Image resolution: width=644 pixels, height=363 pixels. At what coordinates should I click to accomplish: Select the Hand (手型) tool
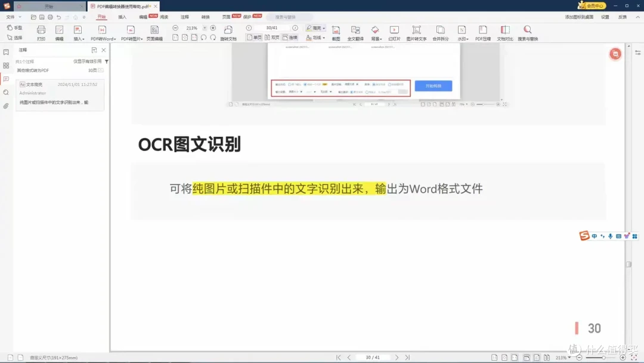(15, 27)
